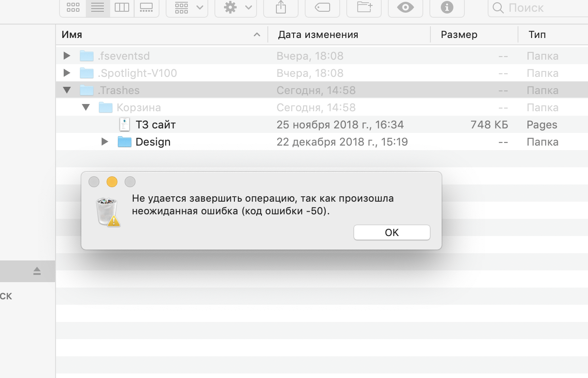The image size is (588, 378).
Task: Open the item grouping dropdown
Action: click(187, 8)
